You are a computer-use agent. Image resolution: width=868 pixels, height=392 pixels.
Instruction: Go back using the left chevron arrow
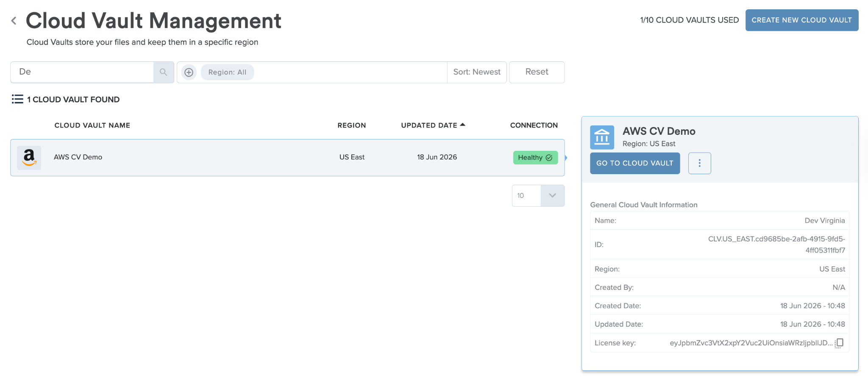[x=14, y=20]
